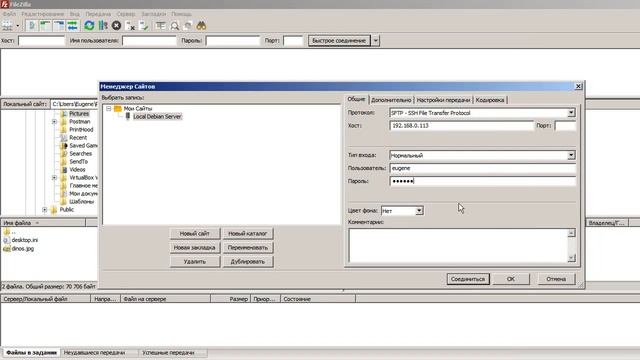Click the Удалить button

(195, 262)
